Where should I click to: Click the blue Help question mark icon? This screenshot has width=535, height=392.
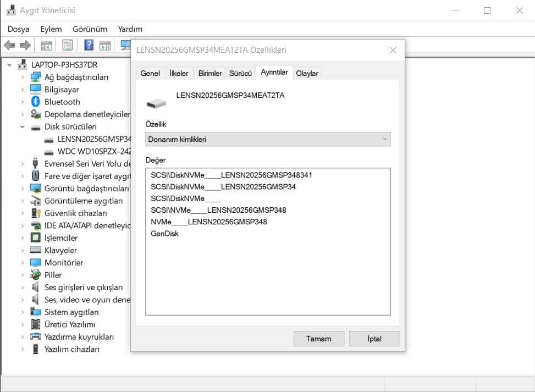point(89,45)
